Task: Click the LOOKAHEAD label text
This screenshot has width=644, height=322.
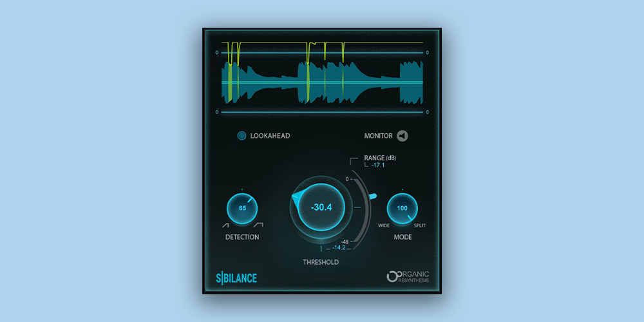Action: tap(270, 135)
